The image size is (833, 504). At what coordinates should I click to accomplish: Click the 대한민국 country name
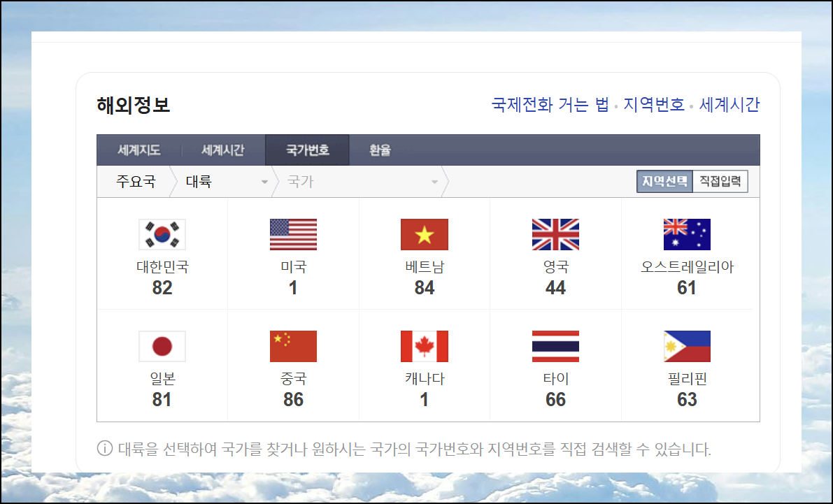click(162, 266)
